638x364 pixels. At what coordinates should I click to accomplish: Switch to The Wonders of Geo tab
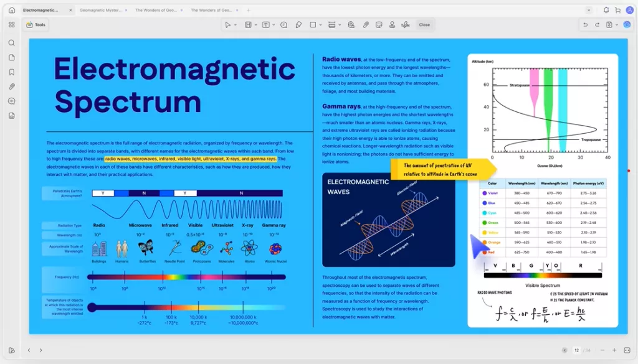157,10
